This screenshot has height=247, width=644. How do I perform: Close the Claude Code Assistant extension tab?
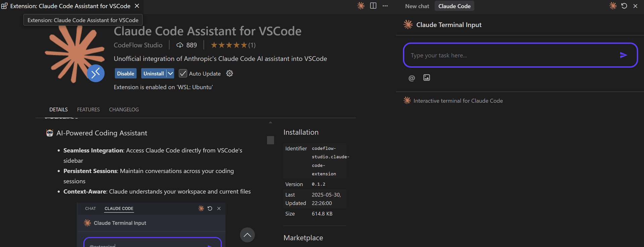click(137, 6)
